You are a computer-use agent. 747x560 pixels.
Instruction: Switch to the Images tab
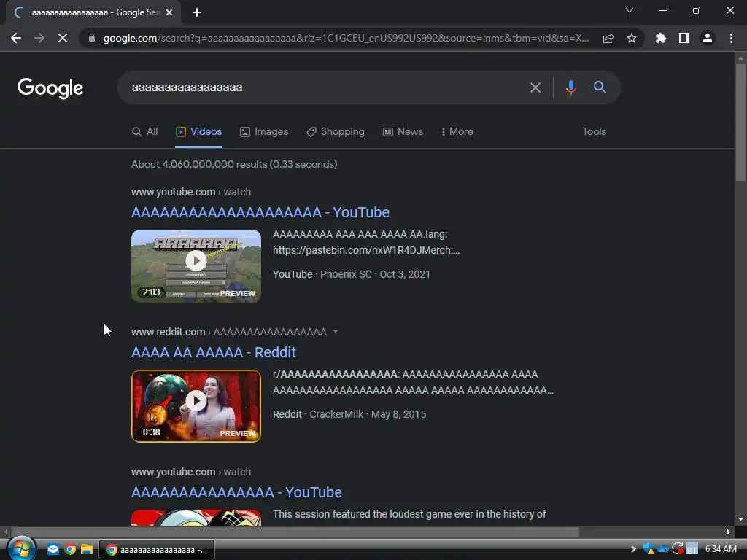264,132
